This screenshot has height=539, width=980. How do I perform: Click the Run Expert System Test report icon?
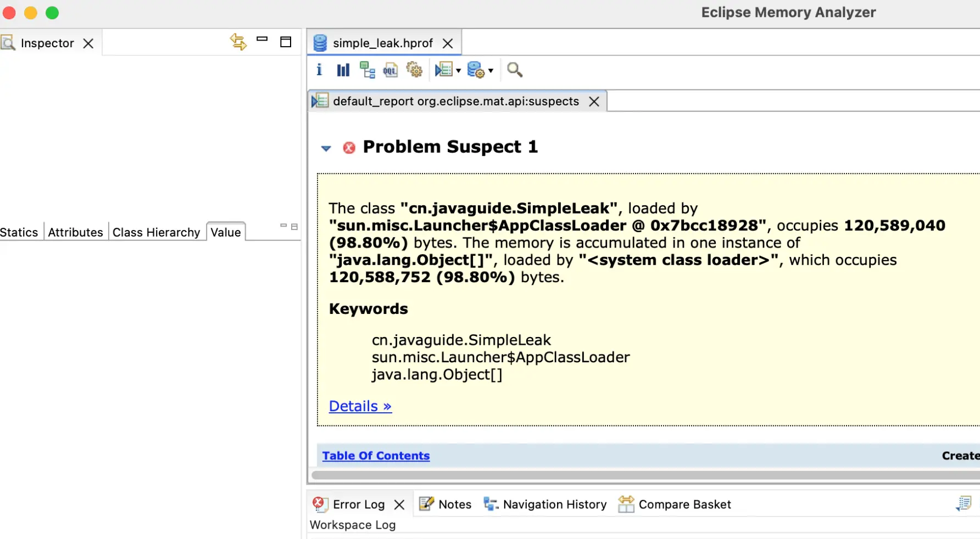(443, 70)
